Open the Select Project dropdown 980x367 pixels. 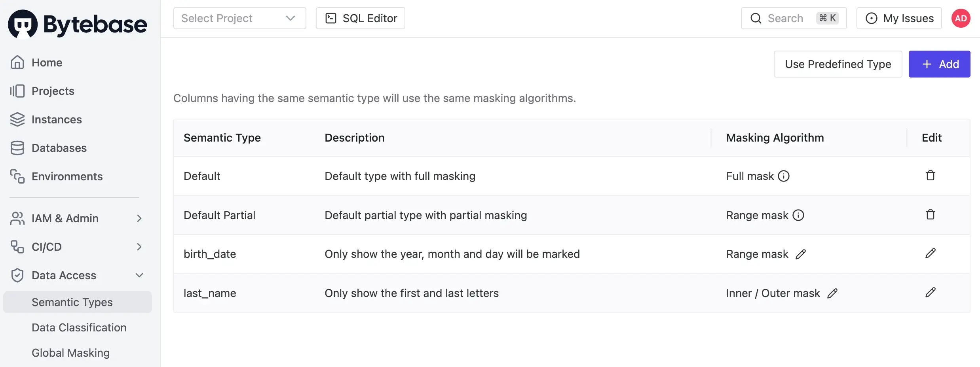(239, 18)
